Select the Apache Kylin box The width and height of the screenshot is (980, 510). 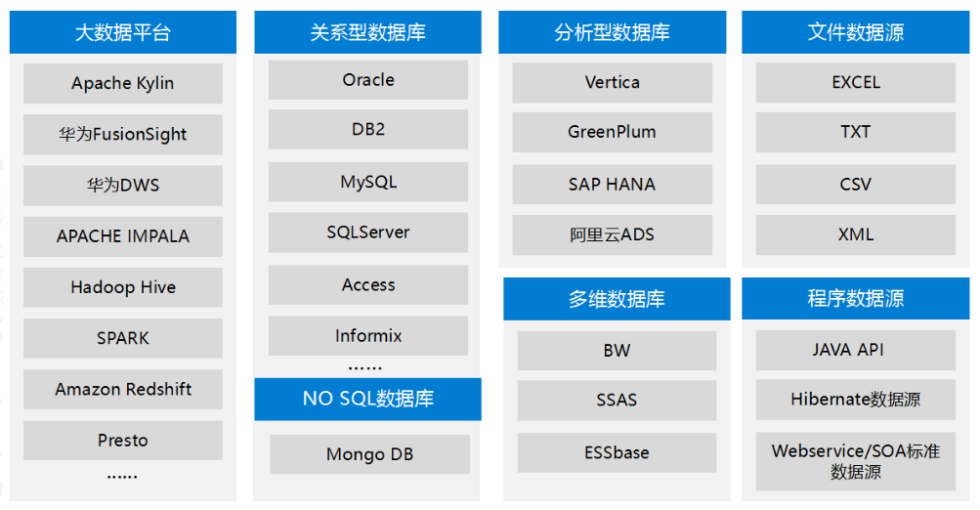122,83
